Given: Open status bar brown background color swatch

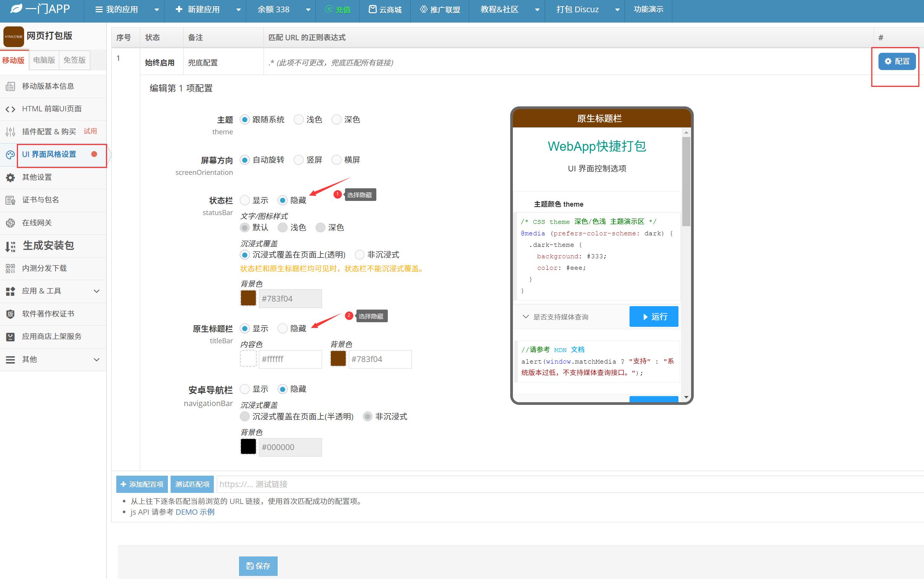Looking at the screenshot, I should (x=248, y=298).
